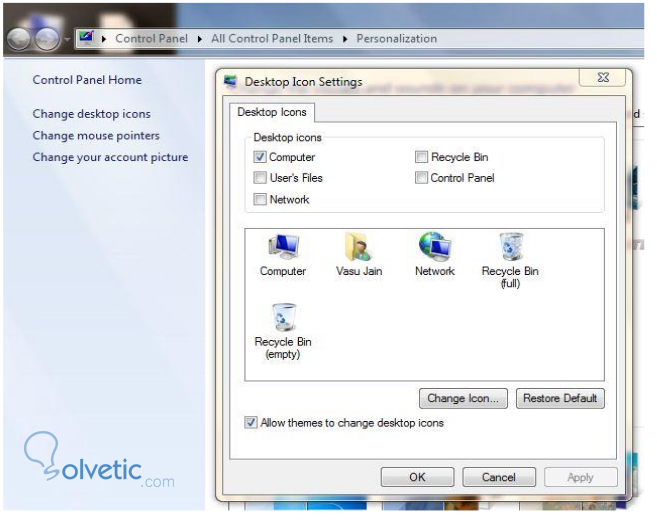
Task: Click Cancel to dismiss dialog
Action: coord(499,477)
